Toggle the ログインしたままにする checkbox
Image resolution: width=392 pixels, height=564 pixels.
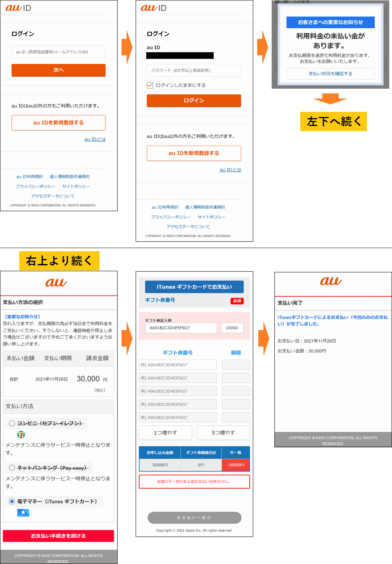[x=150, y=85]
